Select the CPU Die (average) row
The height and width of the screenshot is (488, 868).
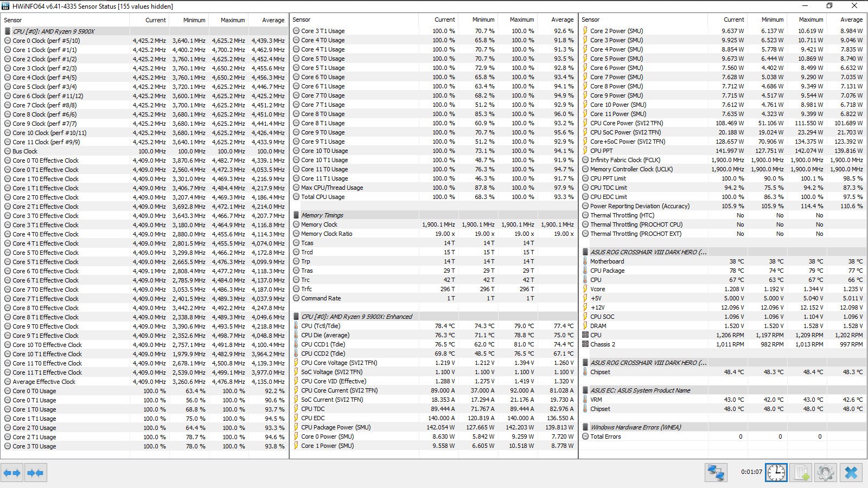point(433,335)
